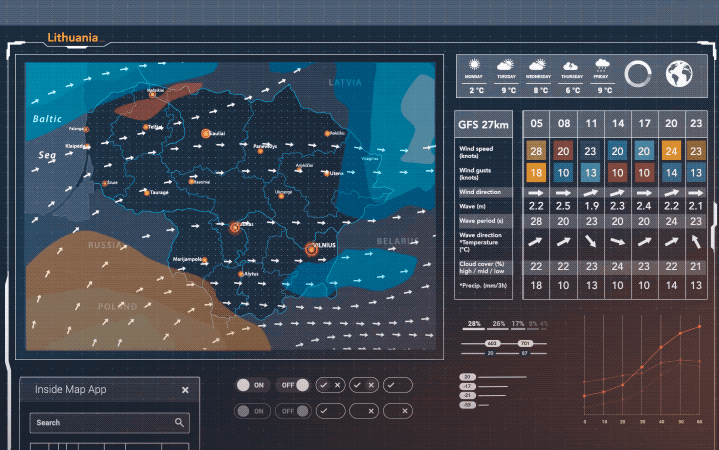Screen dimensions: 719x450
Task: Select the 08 hour column header
Action: (x=564, y=123)
